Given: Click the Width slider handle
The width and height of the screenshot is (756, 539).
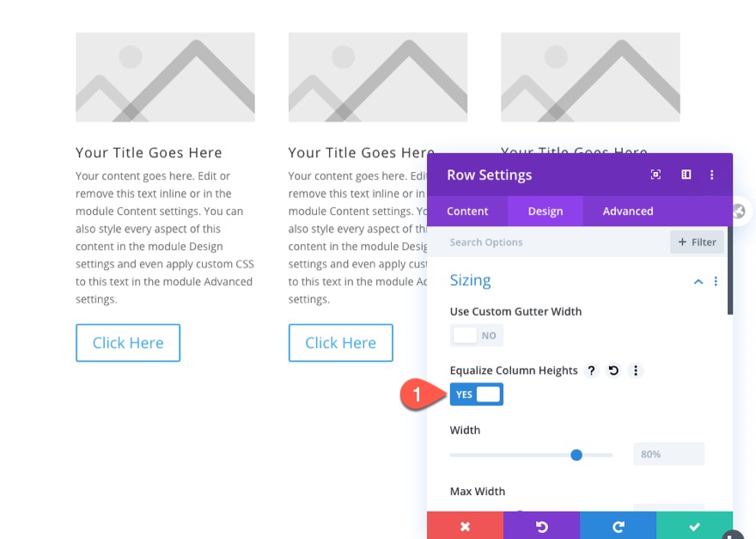Looking at the screenshot, I should point(576,454).
